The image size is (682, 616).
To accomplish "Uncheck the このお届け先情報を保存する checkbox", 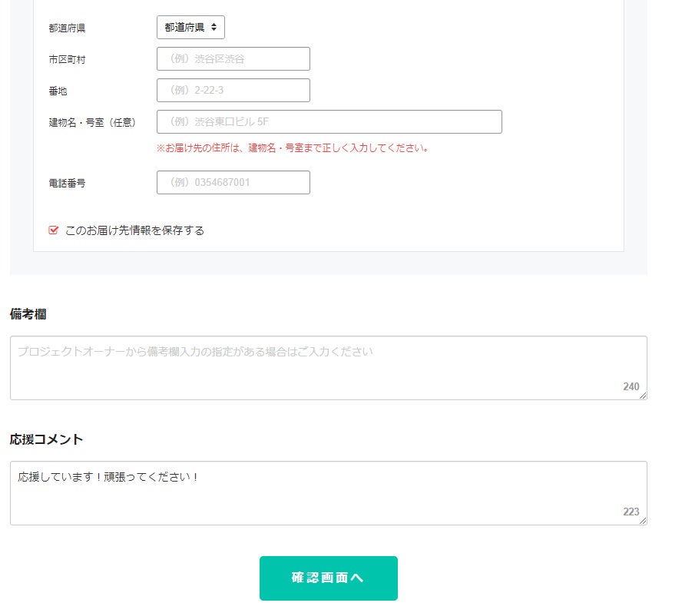I will [54, 230].
